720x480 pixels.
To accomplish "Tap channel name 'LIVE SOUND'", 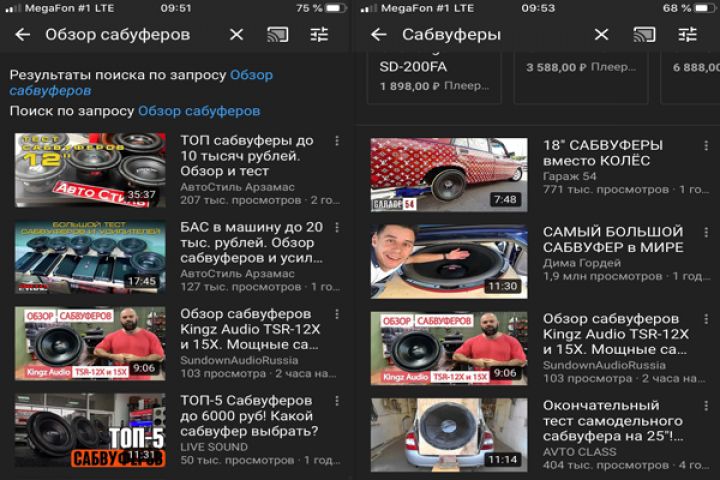I will pos(214,447).
